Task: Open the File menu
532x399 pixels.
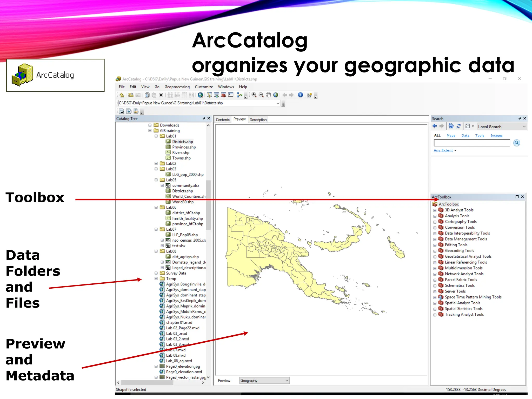Action: pyautogui.click(x=122, y=87)
